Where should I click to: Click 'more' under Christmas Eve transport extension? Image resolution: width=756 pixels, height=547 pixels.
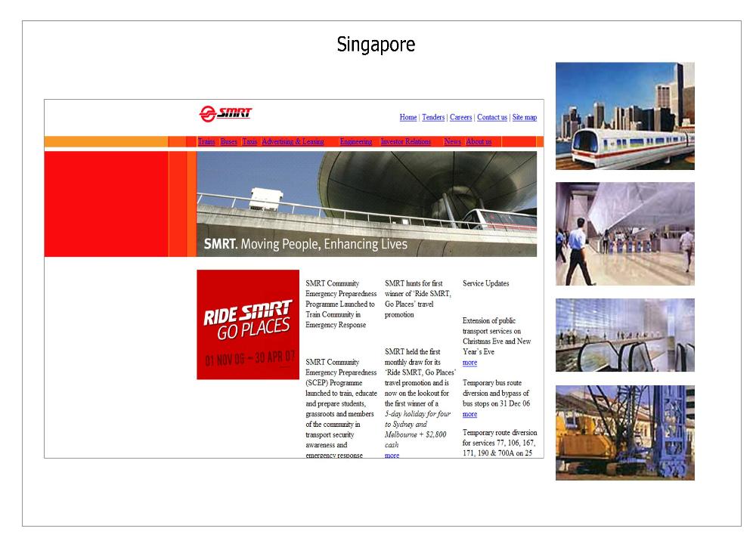469,363
